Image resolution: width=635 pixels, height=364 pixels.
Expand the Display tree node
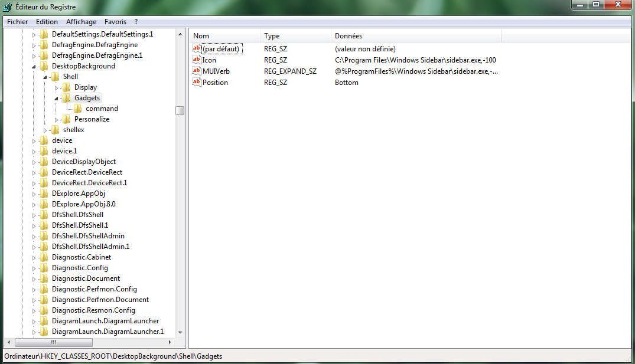56,88
